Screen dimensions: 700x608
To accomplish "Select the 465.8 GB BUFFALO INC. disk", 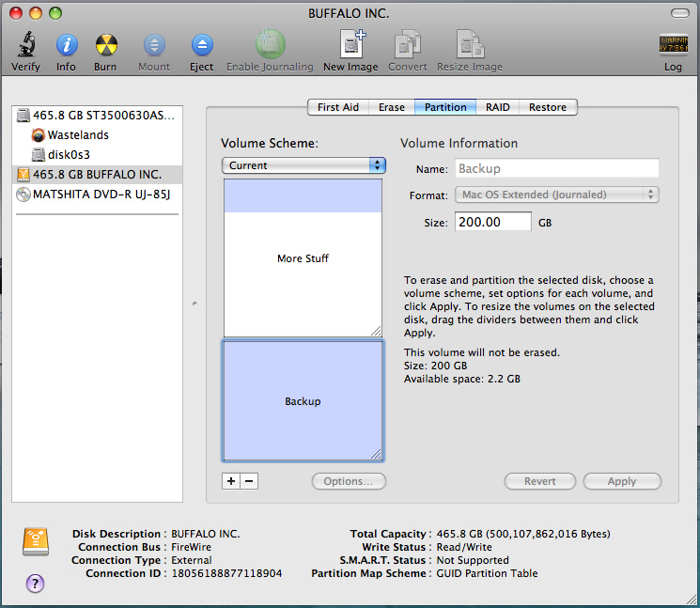I will [x=96, y=175].
